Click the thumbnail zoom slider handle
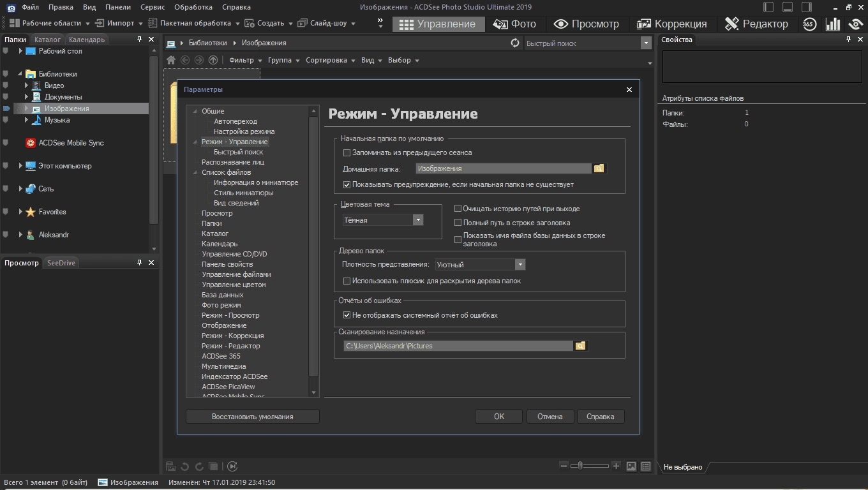The height and width of the screenshot is (490, 868). [x=580, y=466]
